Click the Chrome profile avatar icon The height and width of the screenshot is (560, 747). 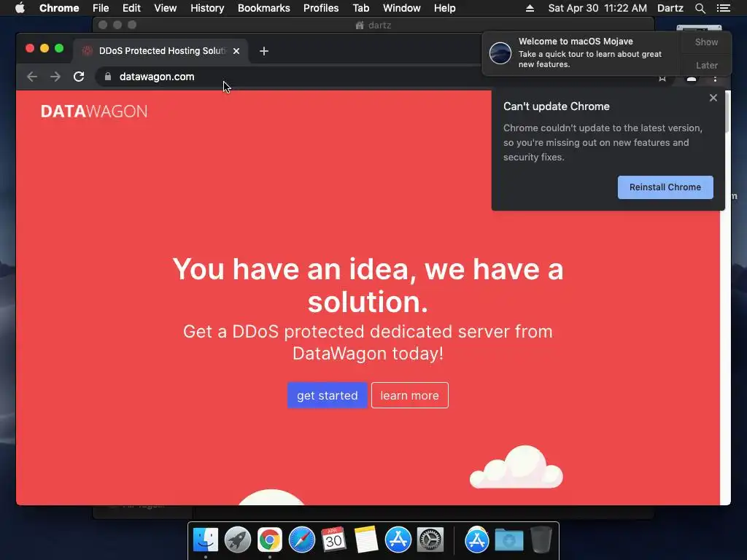point(692,79)
